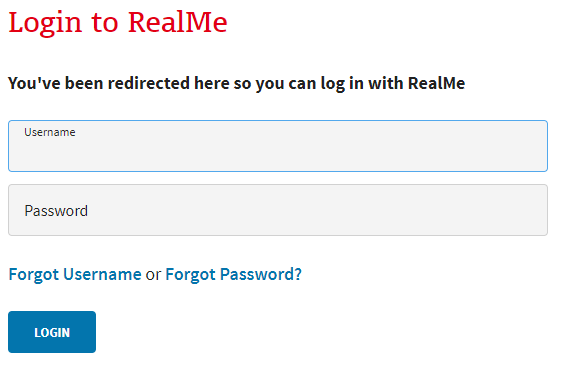Open the Forgot Password? link
Image resolution: width=563 pixels, height=387 pixels.
(233, 275)
